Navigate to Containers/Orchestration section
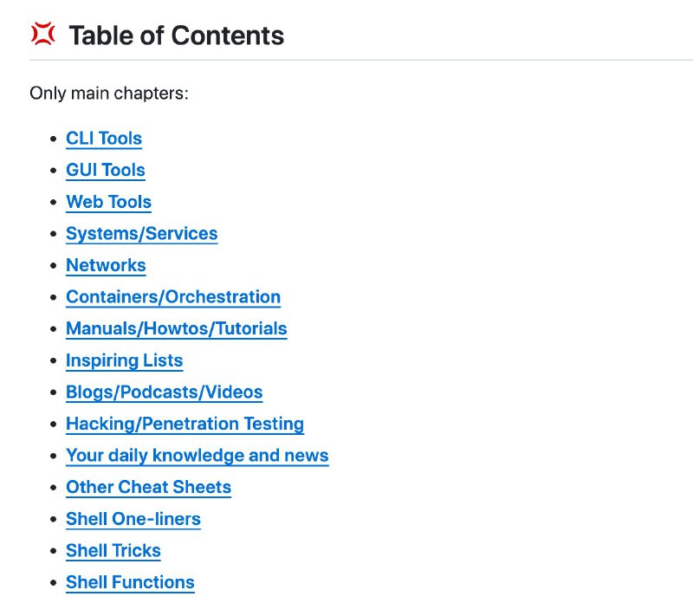Viewport: 693px width, 616px height. (173, 297)
